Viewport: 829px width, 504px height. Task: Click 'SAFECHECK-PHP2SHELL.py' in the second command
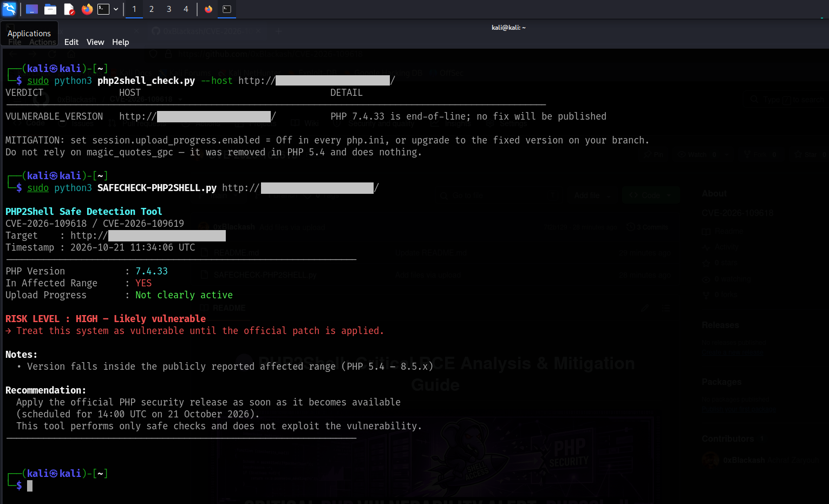coord(157,188)
